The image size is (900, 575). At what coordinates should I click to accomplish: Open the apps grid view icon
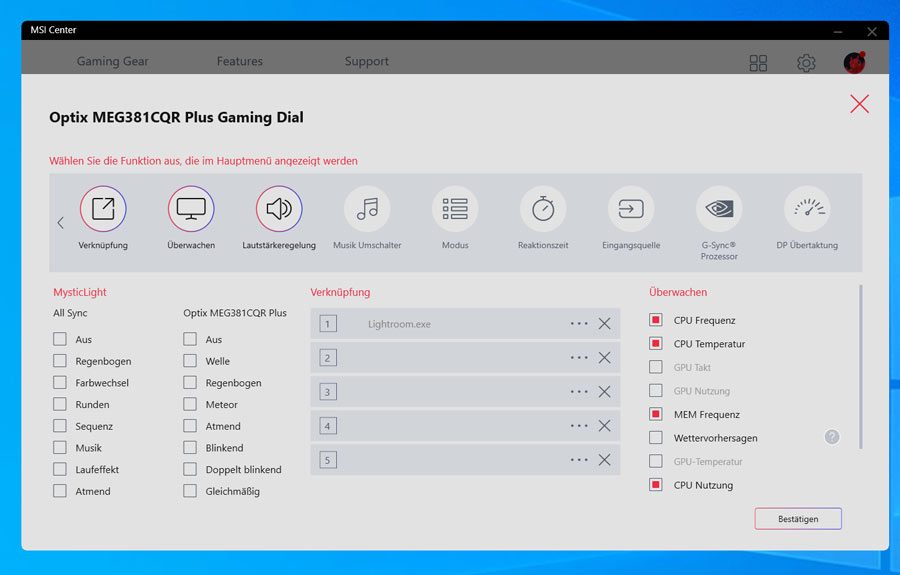(x=758, y=63)
